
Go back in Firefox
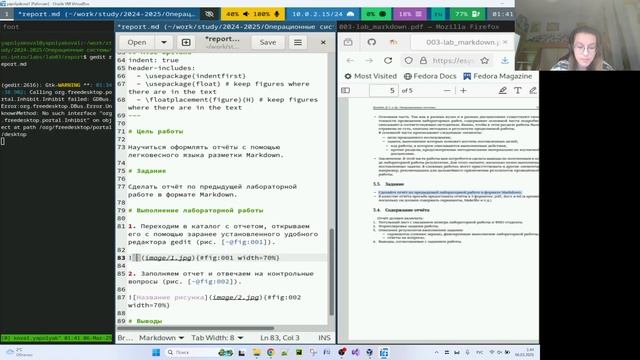350,60
